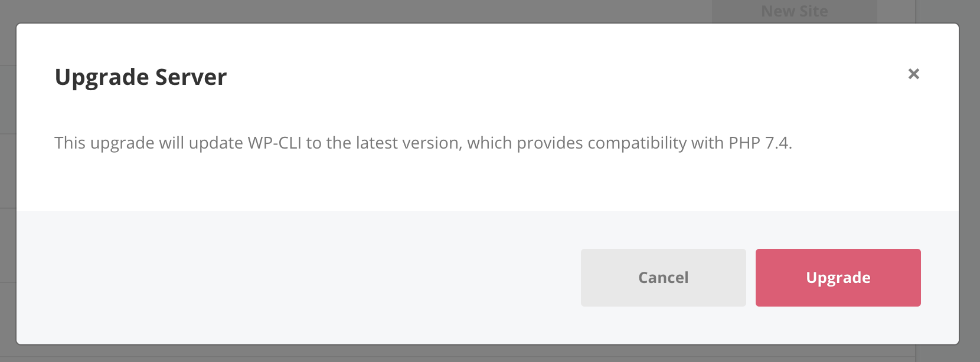Screen dimensions: 980x362
Task: Dismiss the dialog using the X icon
Action: coord(913,74)
